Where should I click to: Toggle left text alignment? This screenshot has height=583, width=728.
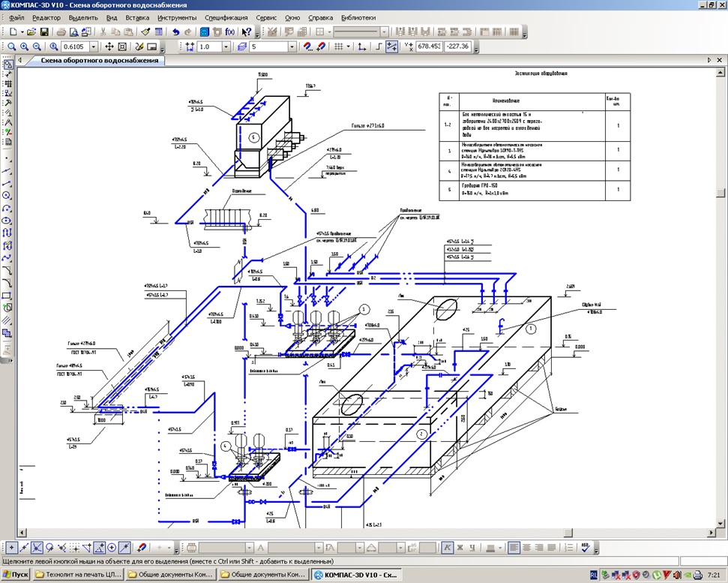[514, 548]
